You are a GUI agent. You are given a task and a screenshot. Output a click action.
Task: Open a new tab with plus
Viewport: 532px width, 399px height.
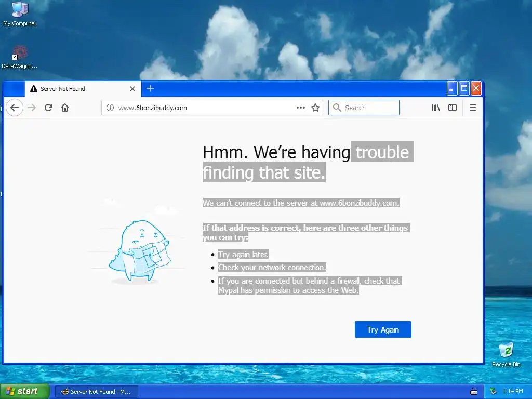click(x=150, y=88)
